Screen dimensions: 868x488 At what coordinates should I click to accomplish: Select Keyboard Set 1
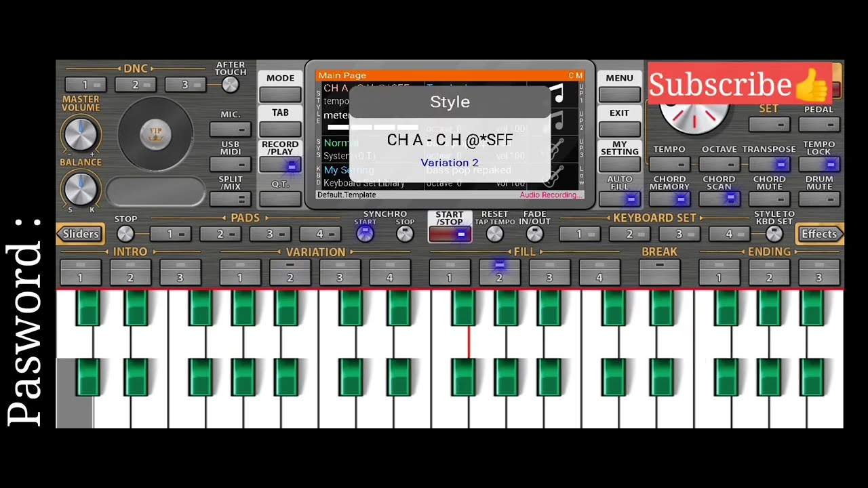(579, 234)
